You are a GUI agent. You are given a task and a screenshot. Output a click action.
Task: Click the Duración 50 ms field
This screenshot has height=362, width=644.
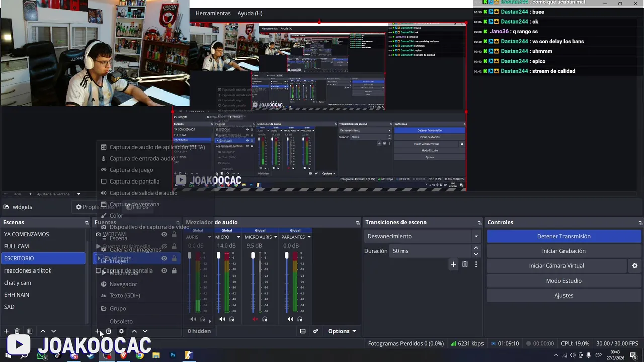pyautogui.click(x=431, y=251)
